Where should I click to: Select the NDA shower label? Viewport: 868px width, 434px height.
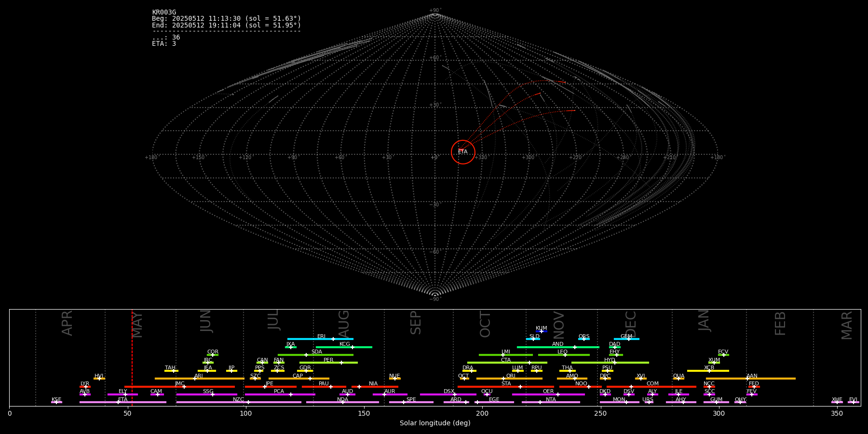tap(343, 400)
